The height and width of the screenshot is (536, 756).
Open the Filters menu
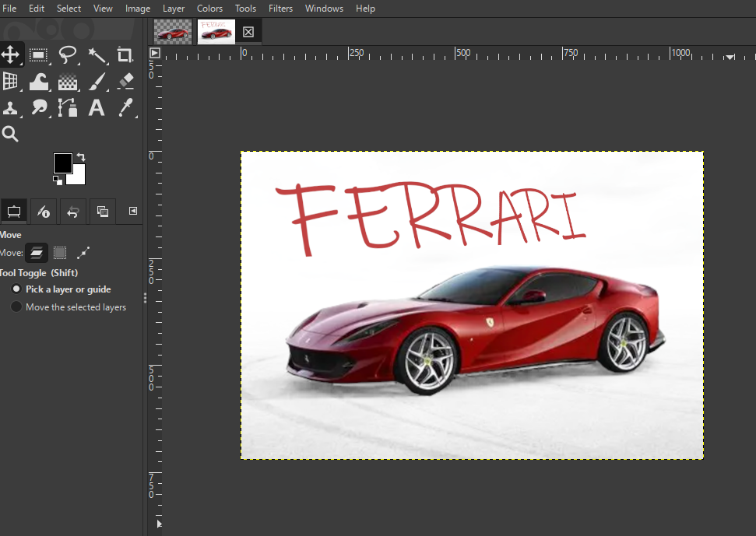[x=280, y=9]
